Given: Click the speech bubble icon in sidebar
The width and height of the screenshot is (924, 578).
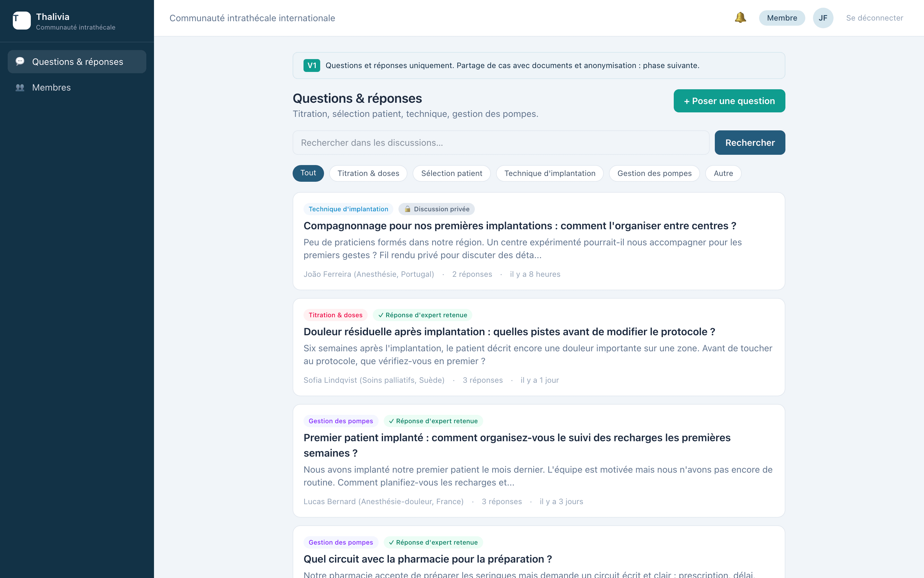Looking at the screenshot, I should (20, 61).
